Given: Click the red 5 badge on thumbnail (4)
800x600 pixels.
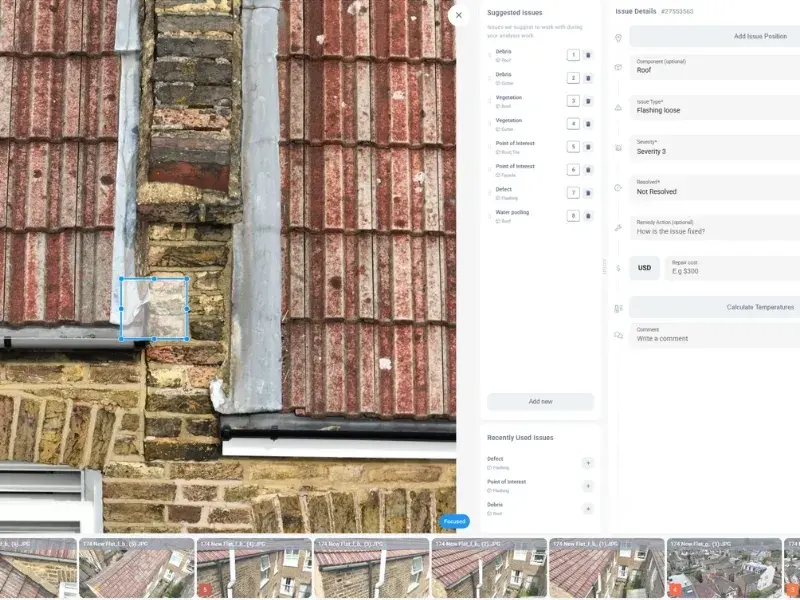Looking at the screenshot, I should 205,590.
